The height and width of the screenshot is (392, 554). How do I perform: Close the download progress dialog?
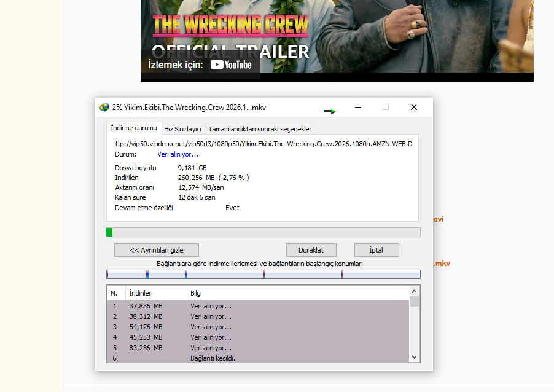click(x=414, y=107)
